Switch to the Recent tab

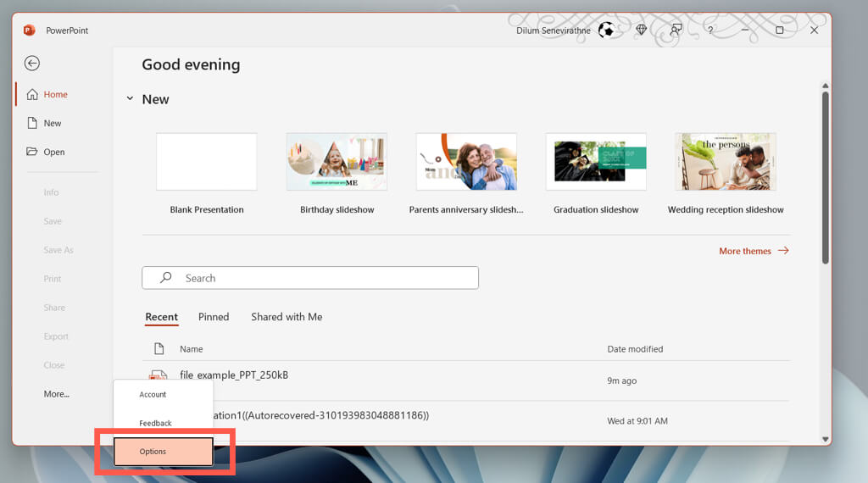(162, 317)
